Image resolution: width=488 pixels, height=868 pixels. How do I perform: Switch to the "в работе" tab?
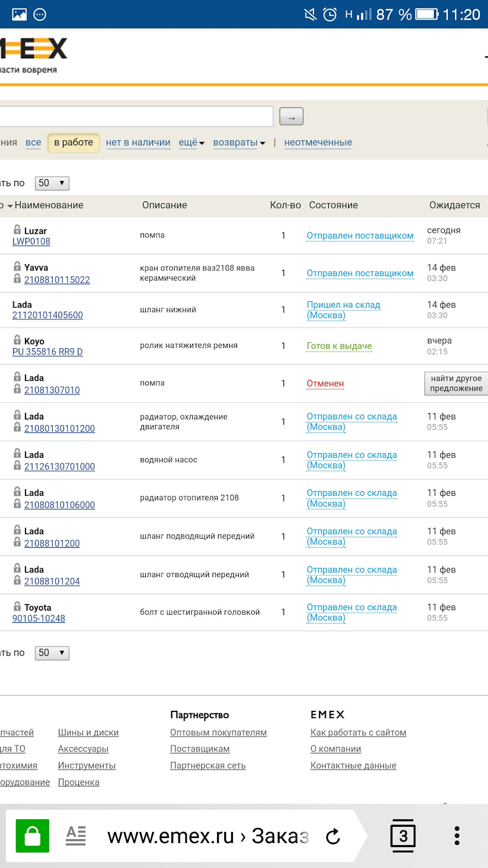coord(74,143)
